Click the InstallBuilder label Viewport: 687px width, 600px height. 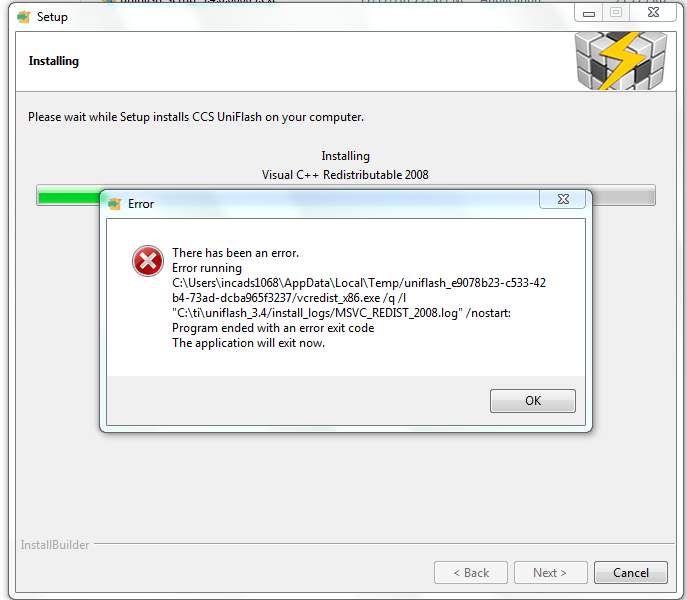[55, 545]
